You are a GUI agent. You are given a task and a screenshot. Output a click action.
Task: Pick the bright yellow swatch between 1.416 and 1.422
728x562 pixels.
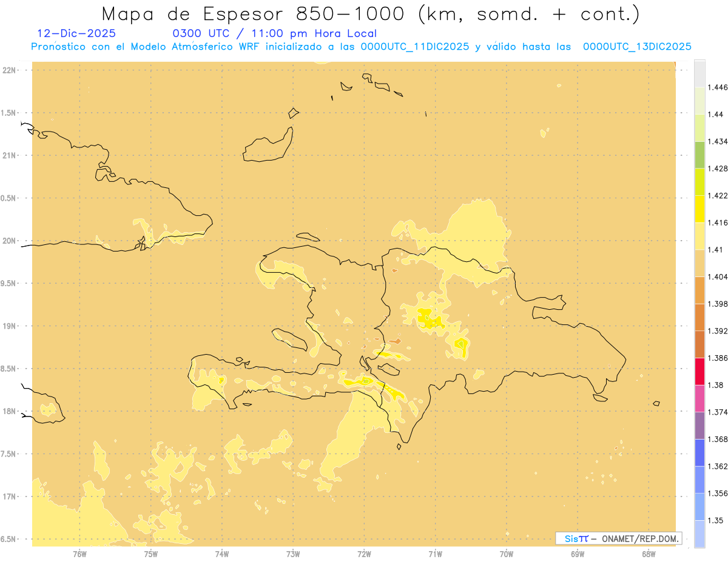pyautogui.click(x=699, y=209)
